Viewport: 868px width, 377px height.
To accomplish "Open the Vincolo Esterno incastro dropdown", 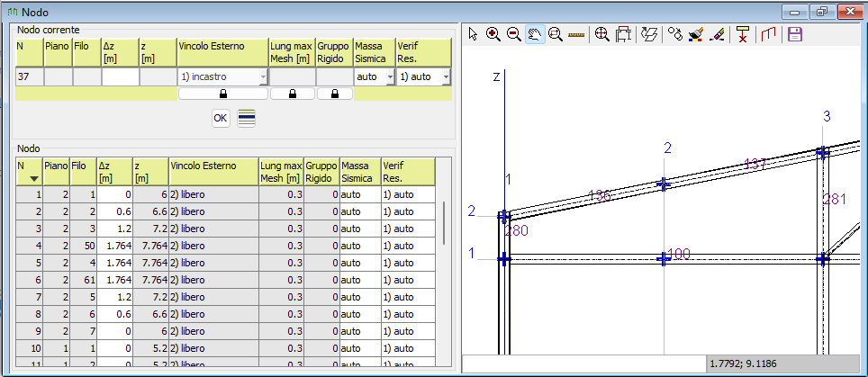I will point(263,77).
